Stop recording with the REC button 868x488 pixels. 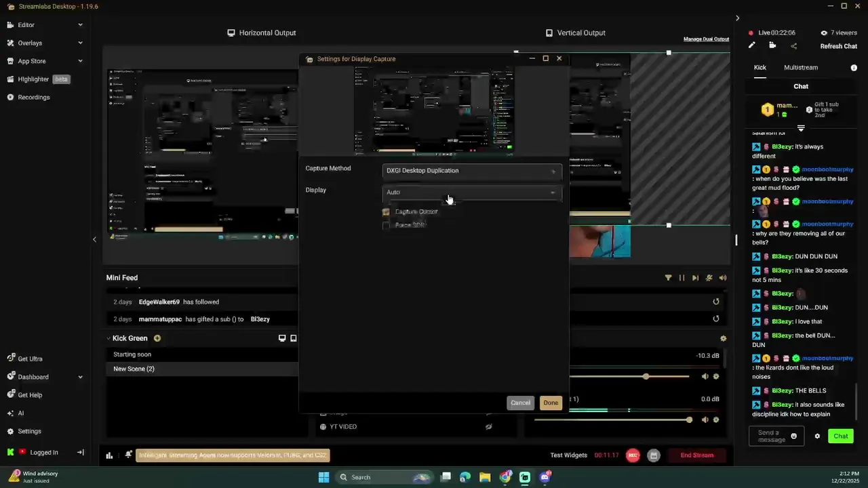pos(633,455)
